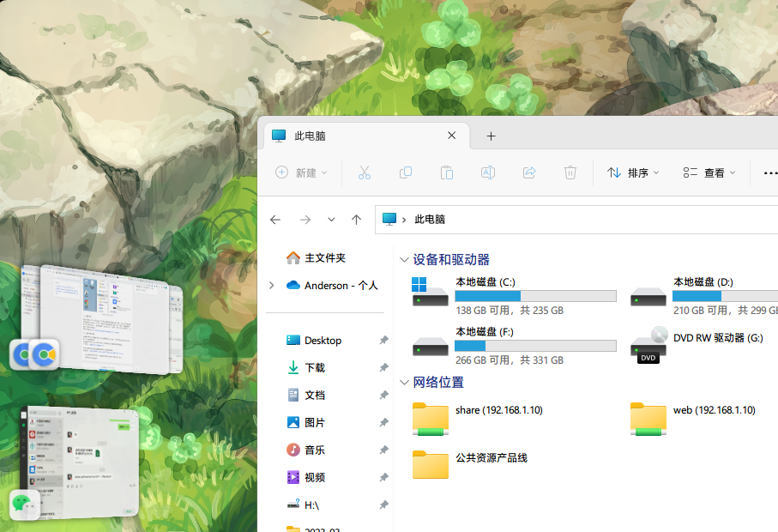
Task: Add a new Explorer tab
Action: [x=492, y=136]
